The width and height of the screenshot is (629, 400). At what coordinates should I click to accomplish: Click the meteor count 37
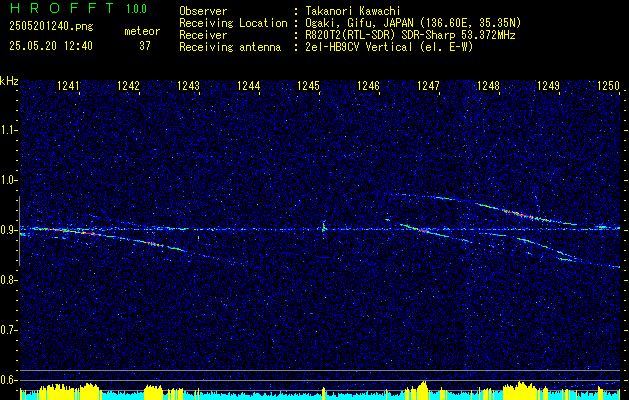[x=145, y=46]
